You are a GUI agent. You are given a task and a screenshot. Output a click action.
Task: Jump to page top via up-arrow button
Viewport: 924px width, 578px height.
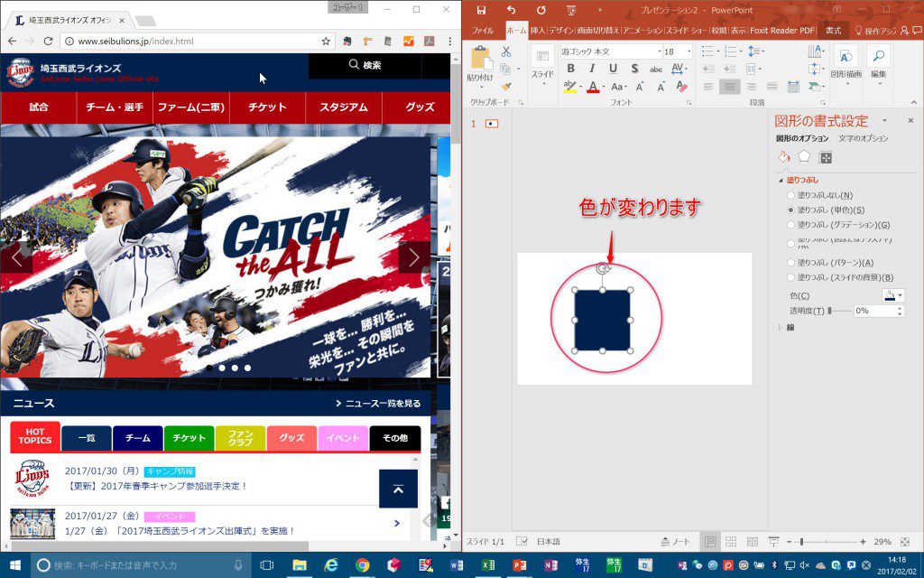398,489
